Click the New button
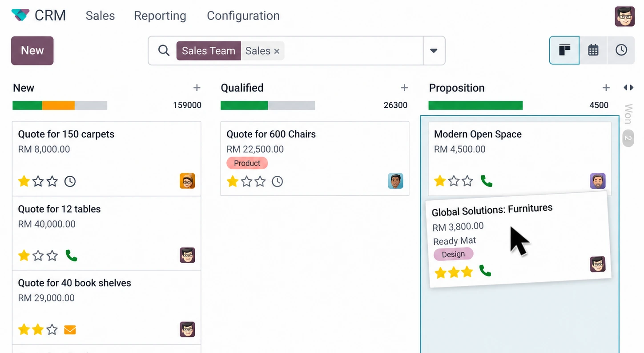644x353 pixels. pos(32,51)
